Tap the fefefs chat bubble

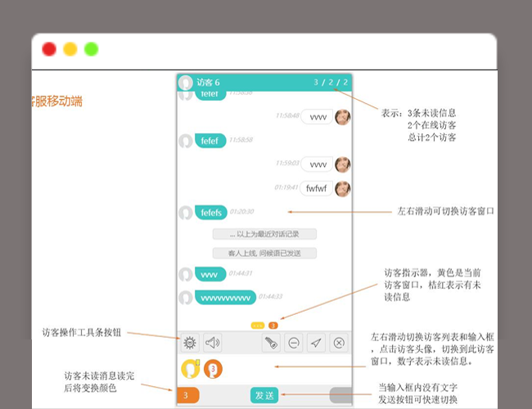tap(211, 213)
